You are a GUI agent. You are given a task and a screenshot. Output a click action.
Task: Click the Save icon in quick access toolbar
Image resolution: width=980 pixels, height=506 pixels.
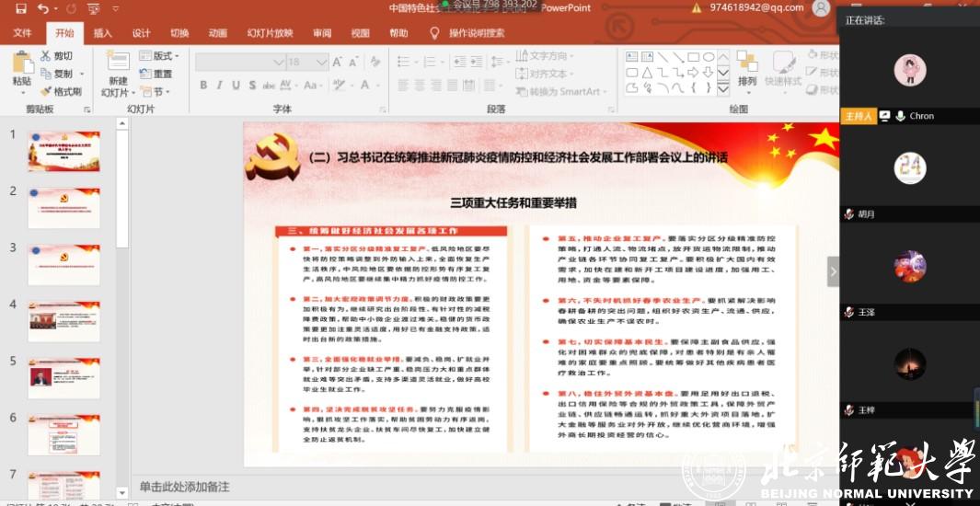pyautogui.click(x=20, y=8)
